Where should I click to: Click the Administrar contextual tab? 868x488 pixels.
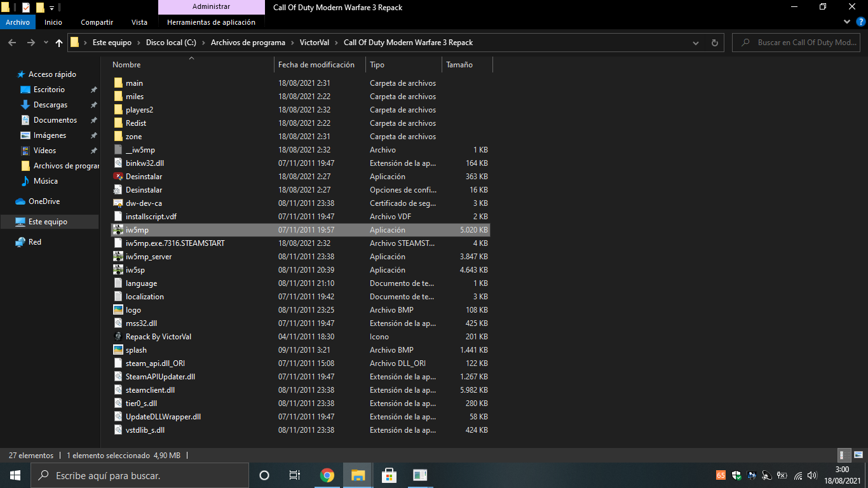click(211, 7)
